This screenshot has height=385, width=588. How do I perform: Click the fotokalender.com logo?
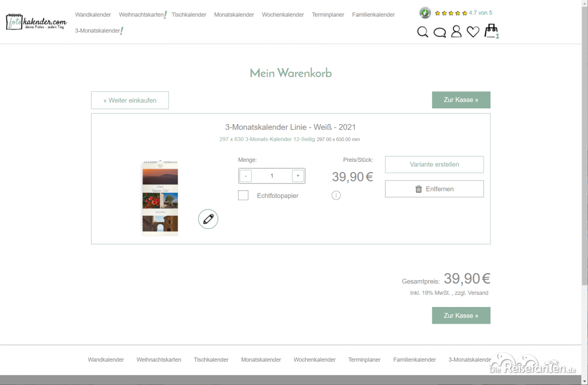(x=36, y=22)
